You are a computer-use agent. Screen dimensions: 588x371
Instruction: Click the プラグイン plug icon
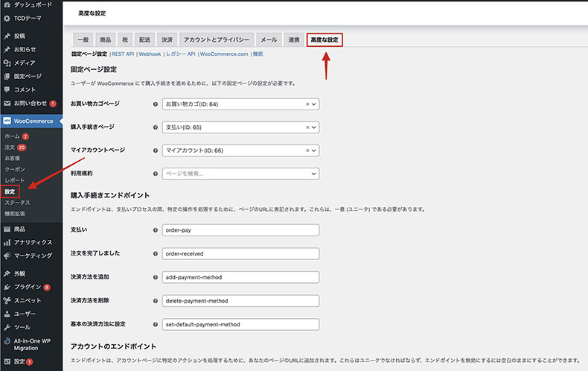[x=7, y=287]
